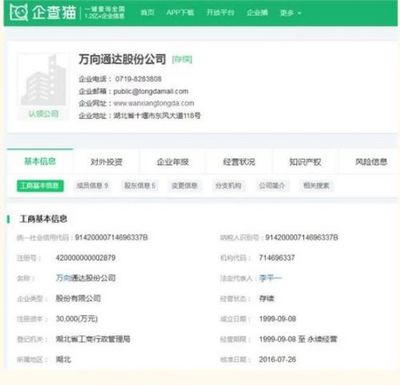Click registered capital 30,000(万元)
This screenshot has width=400, height=385.
coord(77,319)
